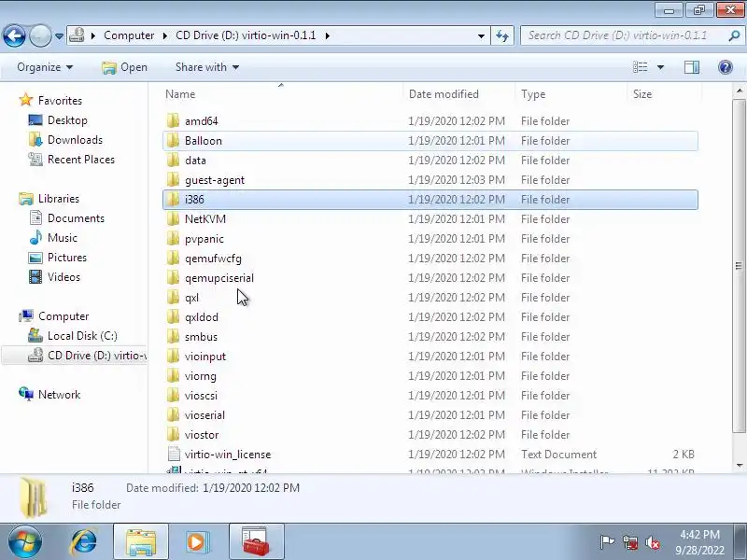Select the vioserial folder name

(204, 414)
